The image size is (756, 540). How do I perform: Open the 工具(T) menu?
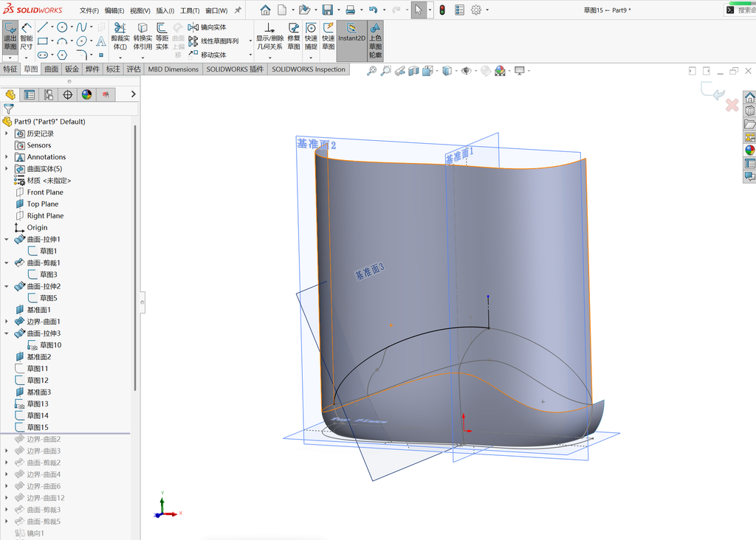[x=190, y=10]
